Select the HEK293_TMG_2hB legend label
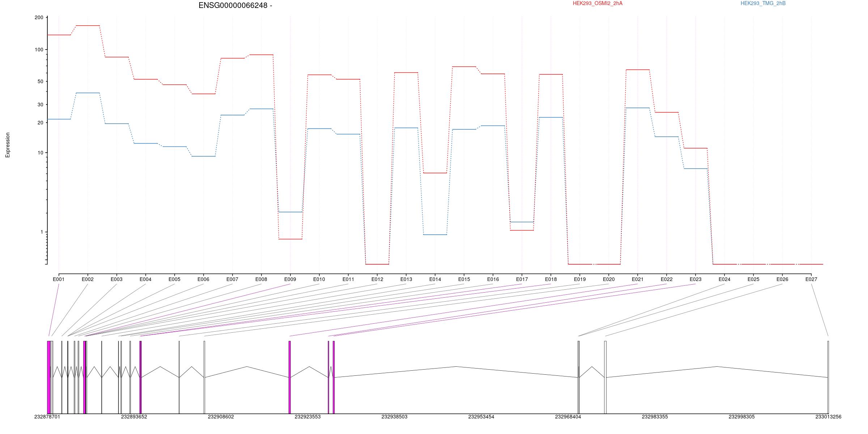 (763, 3)
